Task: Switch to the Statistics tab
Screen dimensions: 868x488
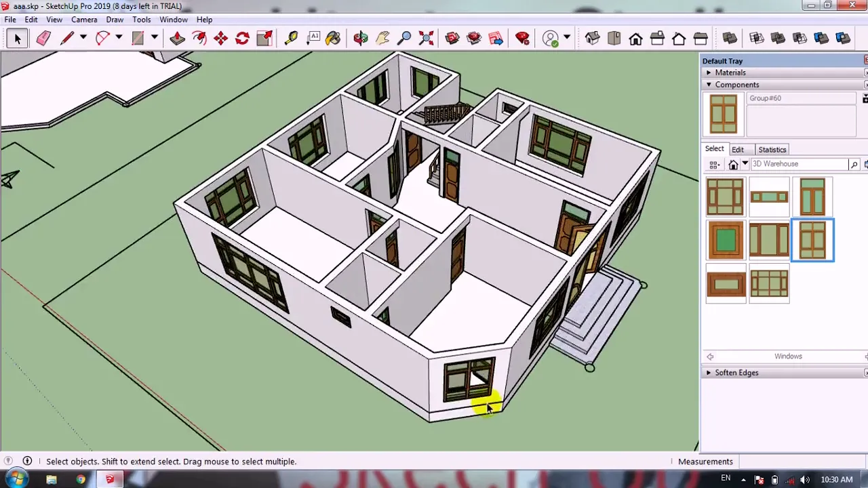Action: 772,150
